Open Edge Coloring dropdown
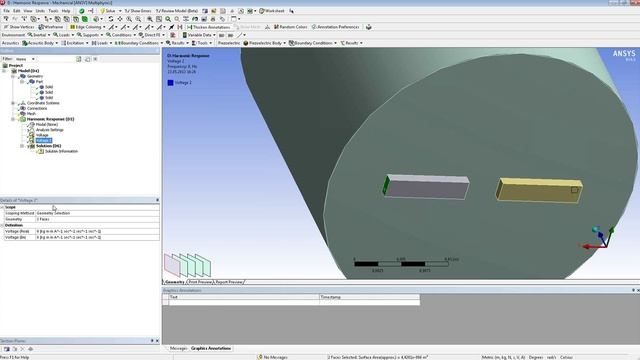This screenshot has width=640, height=360. [x=88, y=27]
